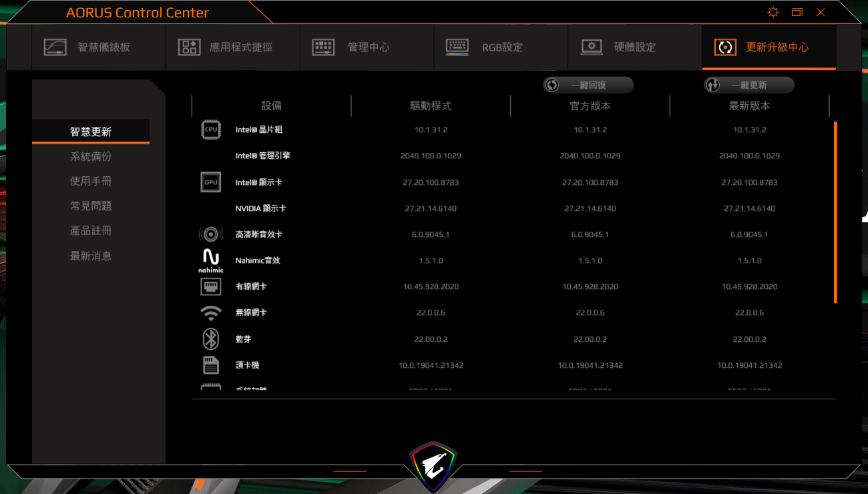
Task: Click the 智慧儀錶板 dashboard icon
Action: [x=55, y=47]
